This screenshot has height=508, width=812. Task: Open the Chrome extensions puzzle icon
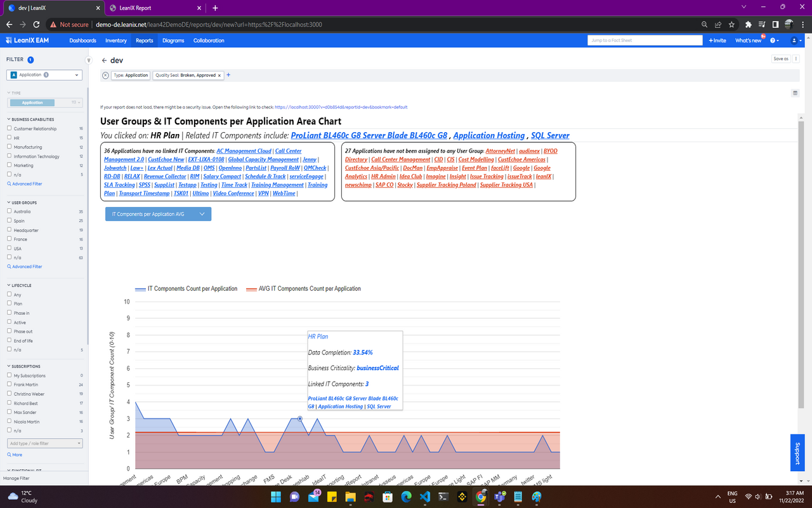pos(748,24)
